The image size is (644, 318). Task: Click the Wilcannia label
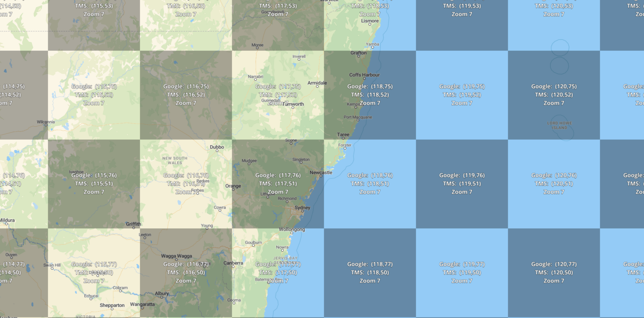[x=46, y=122]
